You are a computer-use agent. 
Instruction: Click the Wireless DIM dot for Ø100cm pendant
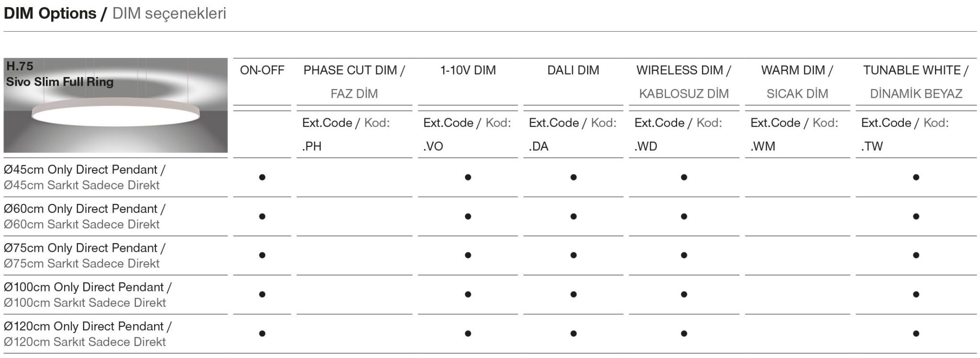pos(684,294)
